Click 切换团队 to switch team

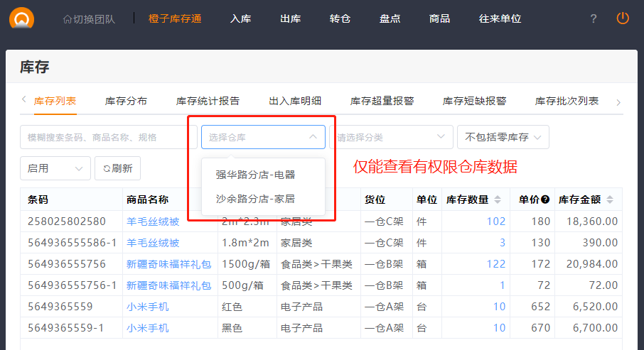(89, 19)
